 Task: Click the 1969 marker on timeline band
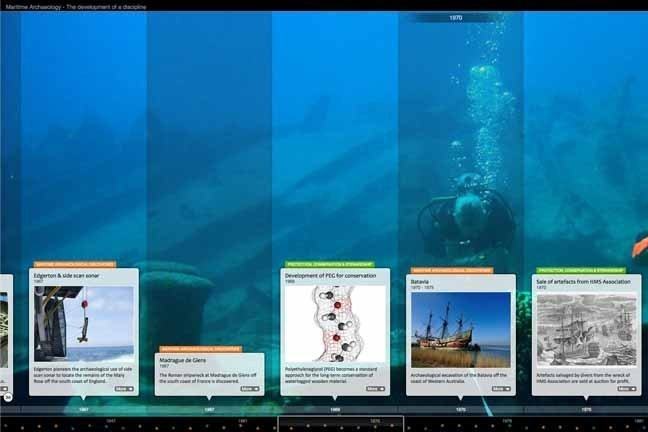335,409
